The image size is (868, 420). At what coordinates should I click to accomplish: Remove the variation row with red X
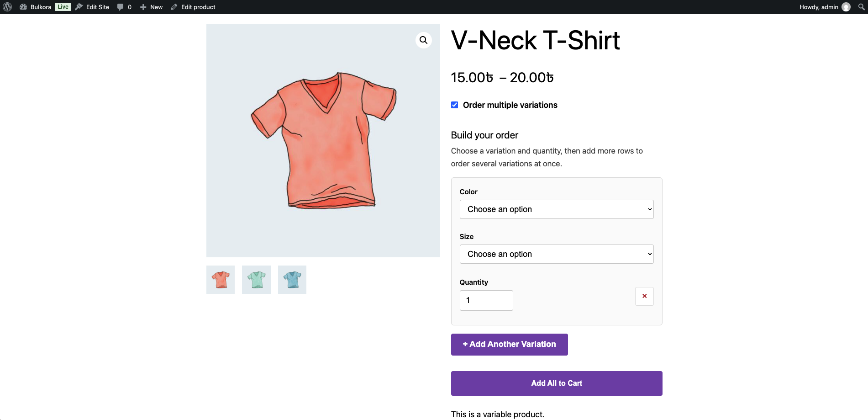coord(644,296)
